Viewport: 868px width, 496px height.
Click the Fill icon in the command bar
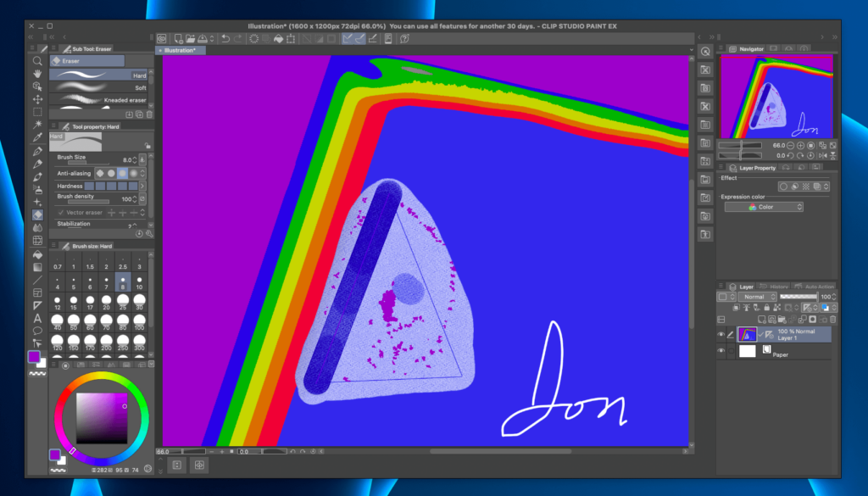click(278, 39)
